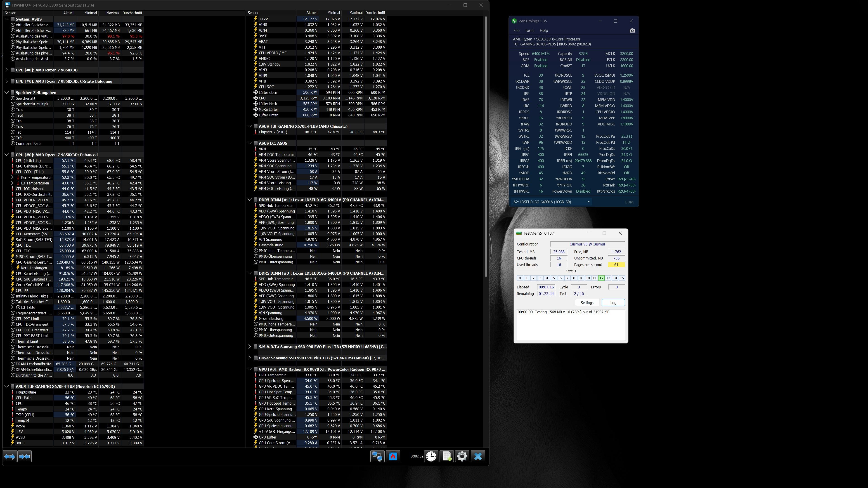Screen dimensions: 868x488
Task: Click lightning icon beside Vcore row
Action: (x=12, y=426)
